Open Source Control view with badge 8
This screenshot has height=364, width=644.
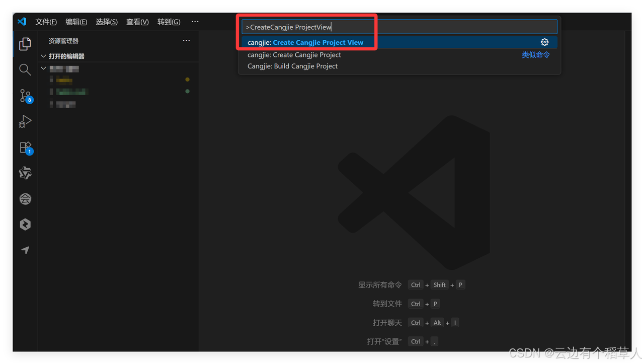click(x=25, y=96)
